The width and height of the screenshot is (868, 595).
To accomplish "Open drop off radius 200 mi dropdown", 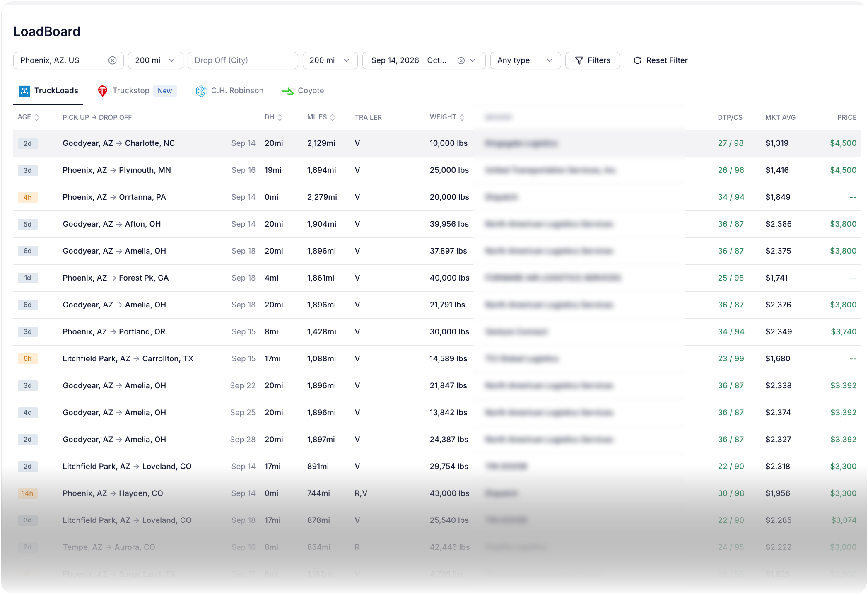I will (330, 60).
